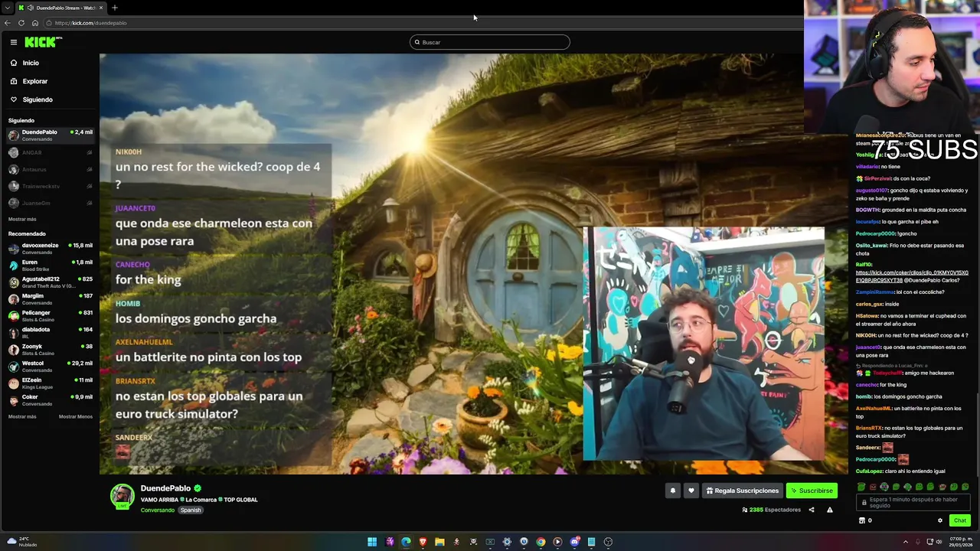Click the DuendePablo live avatar
Screen dimensions: 980x551
(x=122, y=497)
